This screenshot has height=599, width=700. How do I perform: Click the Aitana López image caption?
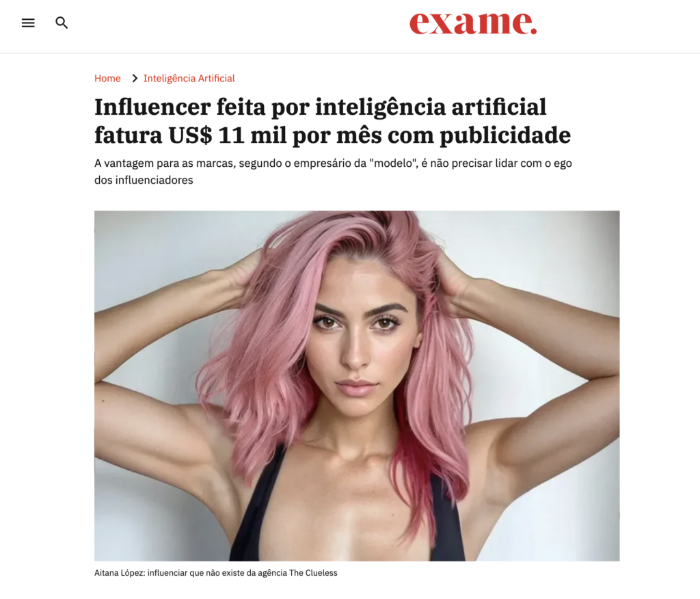click(x=215, y=572)
